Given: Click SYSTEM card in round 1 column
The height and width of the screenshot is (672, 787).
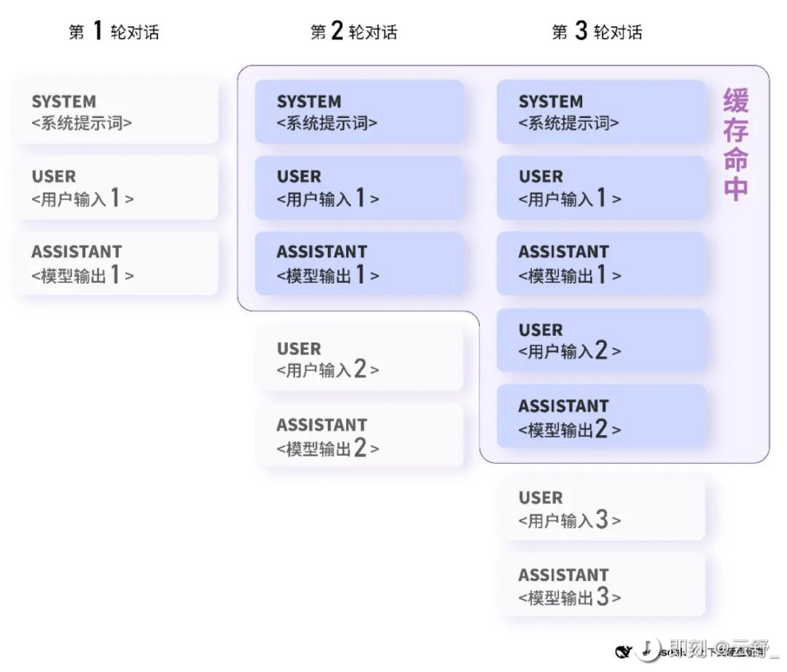Looking at the screenshot, I should pyautogui.click(x=118, y=112).
